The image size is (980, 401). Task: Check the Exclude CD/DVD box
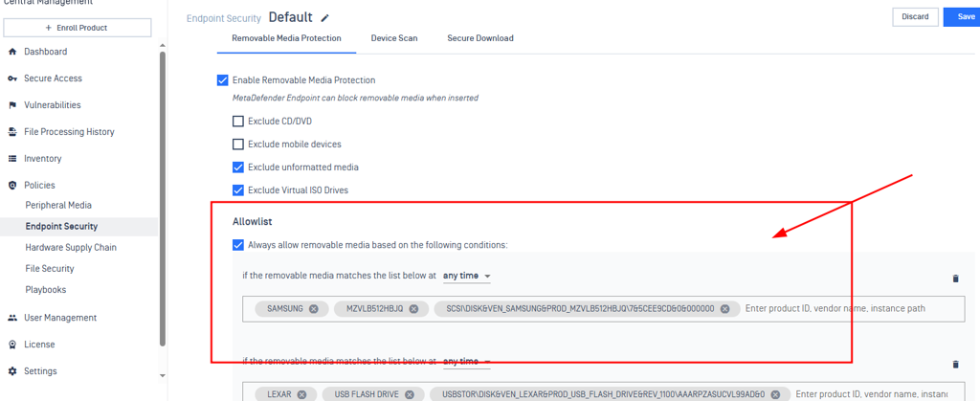(238, 122)
